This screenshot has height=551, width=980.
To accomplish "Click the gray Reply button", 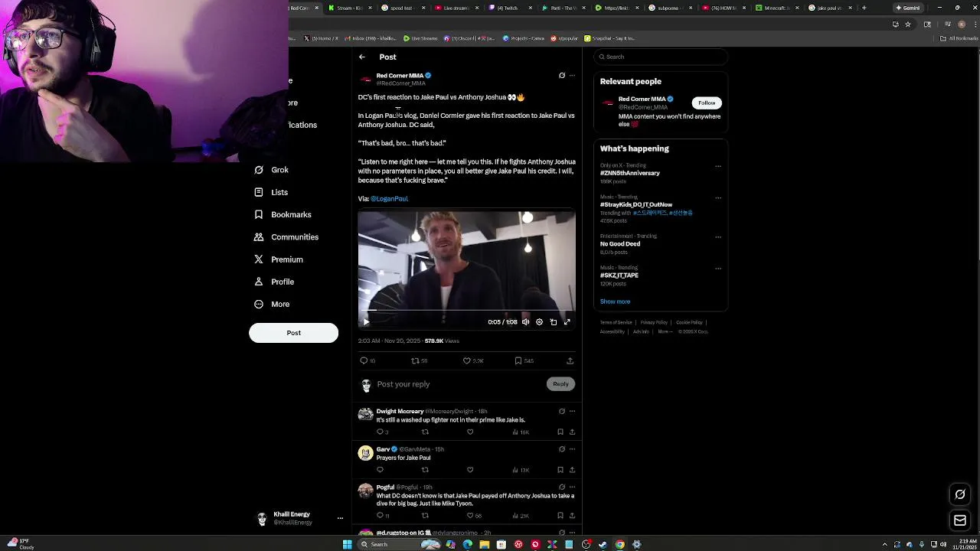I will click(x=560, y=384).
